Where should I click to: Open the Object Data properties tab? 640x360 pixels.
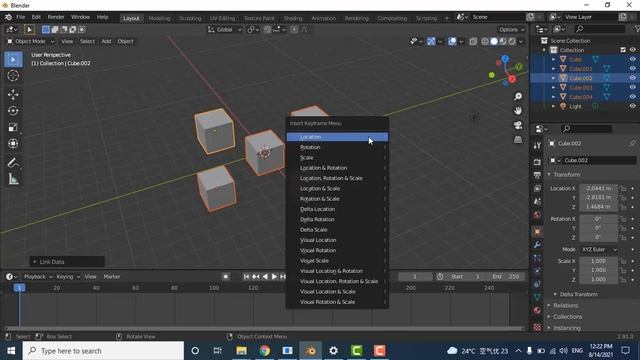click(x=537, y=297)
